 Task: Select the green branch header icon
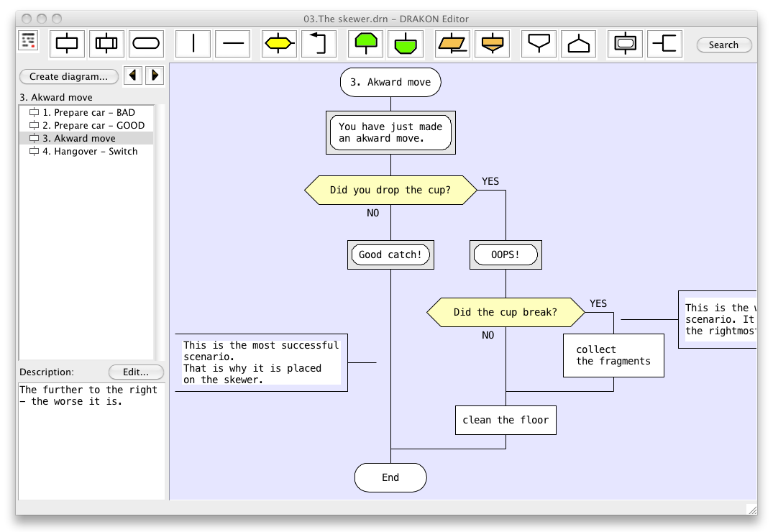point(366,45)
